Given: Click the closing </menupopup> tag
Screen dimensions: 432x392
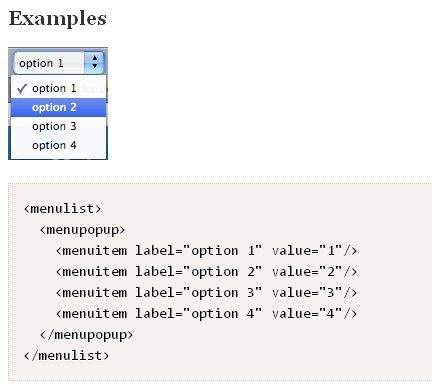Looking at the screenshot, I should click(x=86, y=335).
